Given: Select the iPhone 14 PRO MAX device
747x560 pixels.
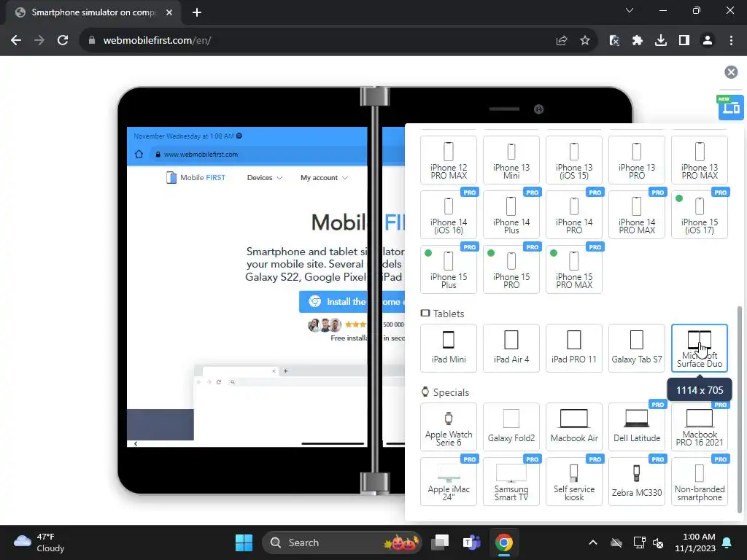Looking at the screenshot, I should 636,214.
